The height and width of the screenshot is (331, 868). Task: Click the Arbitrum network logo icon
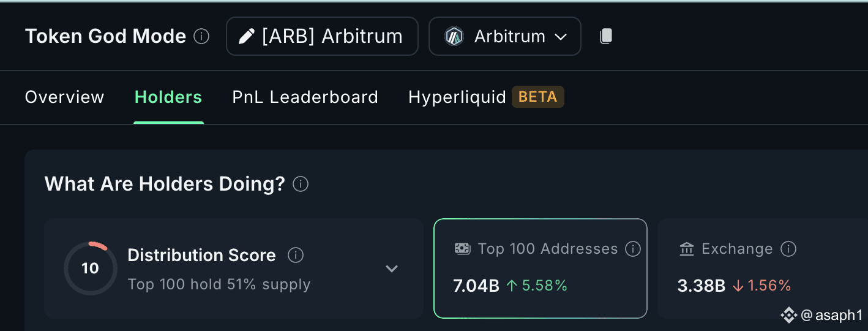coord(454,36)
